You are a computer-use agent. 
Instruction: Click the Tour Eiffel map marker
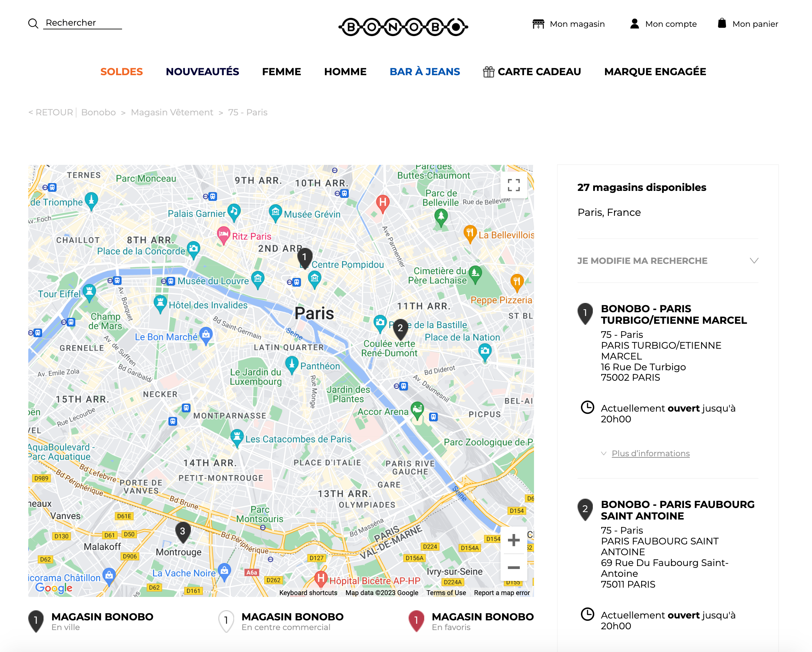89,293
